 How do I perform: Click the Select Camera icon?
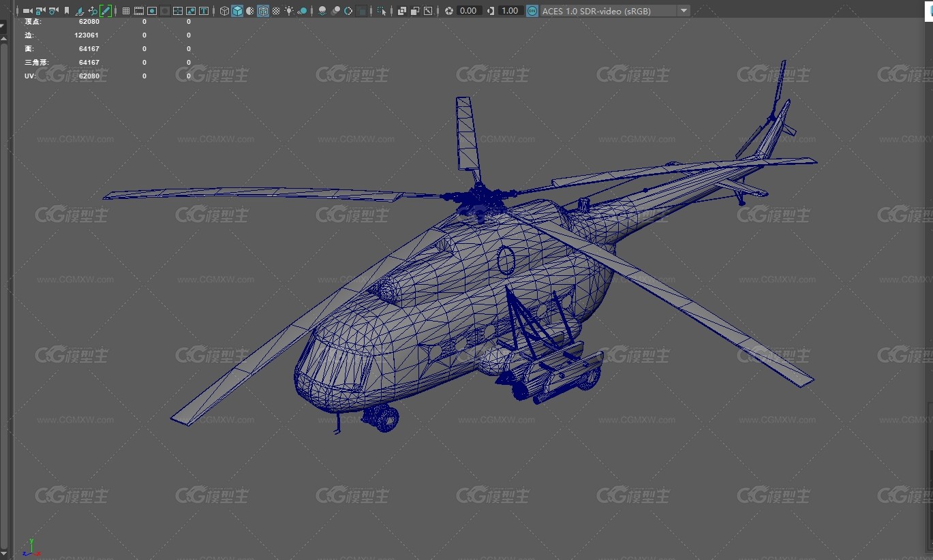tap(27, 11)
